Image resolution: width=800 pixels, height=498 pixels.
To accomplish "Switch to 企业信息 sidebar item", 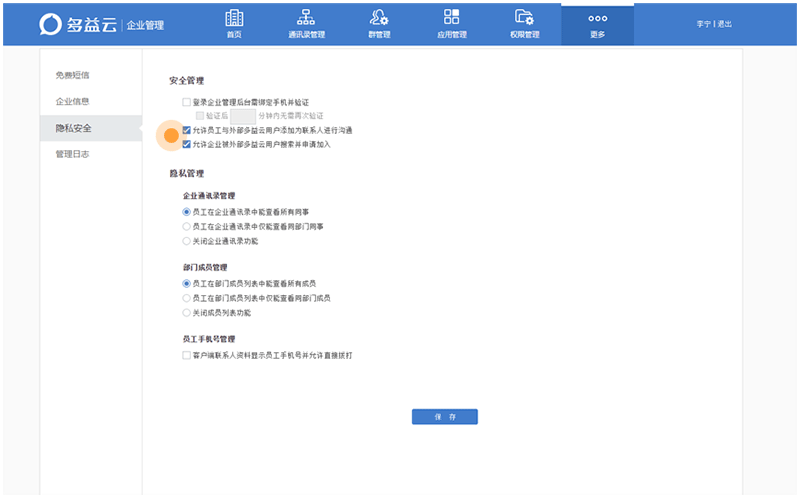I will coord(80,101).
